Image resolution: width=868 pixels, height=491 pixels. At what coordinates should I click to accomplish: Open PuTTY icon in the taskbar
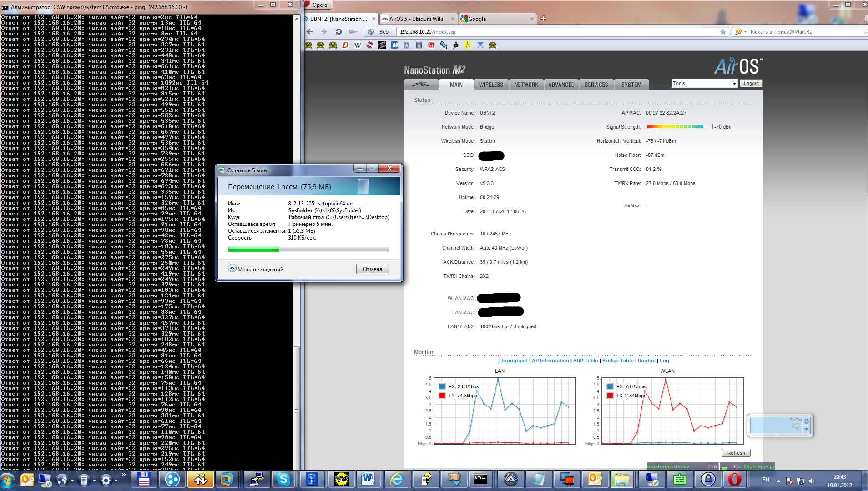[x=257, y=479]
